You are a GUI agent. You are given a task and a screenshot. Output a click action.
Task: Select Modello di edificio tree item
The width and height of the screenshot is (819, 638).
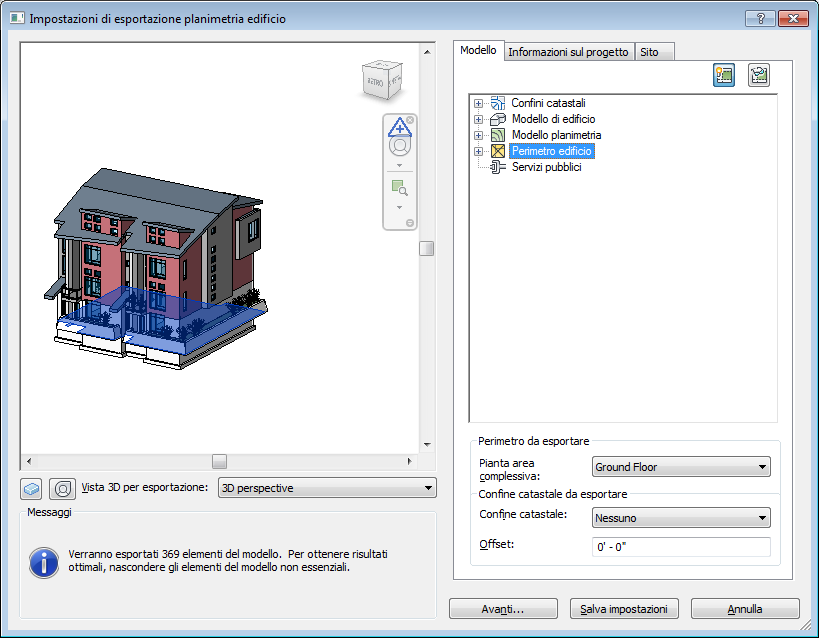[553, 119]
